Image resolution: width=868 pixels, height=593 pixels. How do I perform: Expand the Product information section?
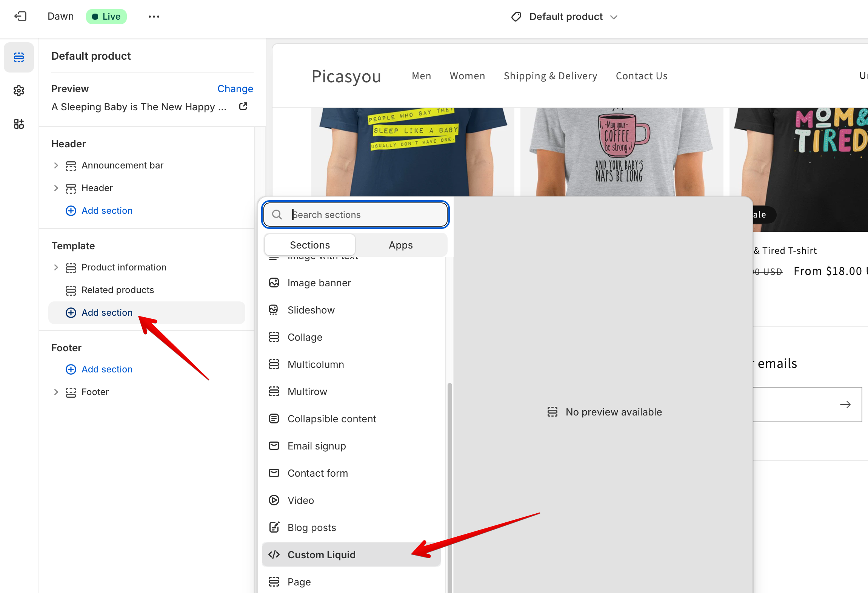click(x=56, y=267)
